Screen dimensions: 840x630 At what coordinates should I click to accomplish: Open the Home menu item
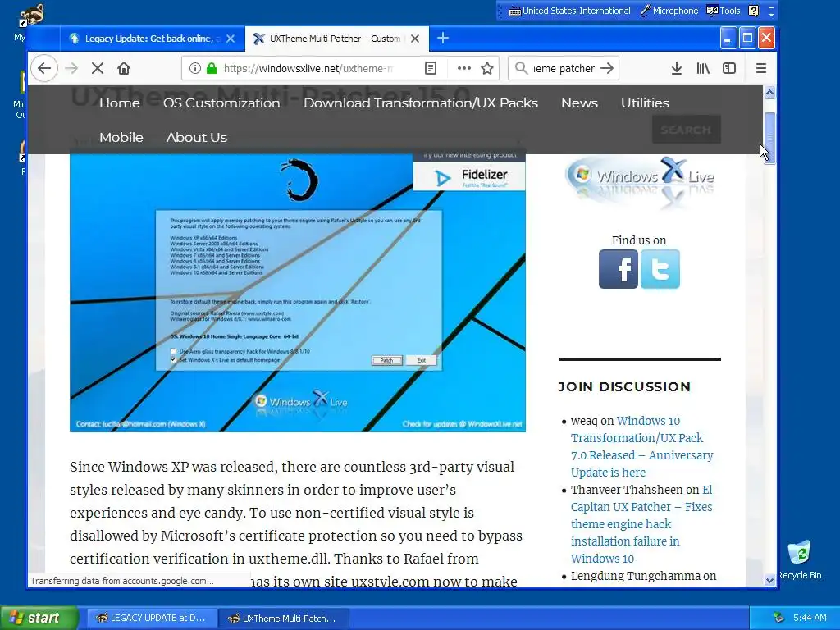(120, 103)
